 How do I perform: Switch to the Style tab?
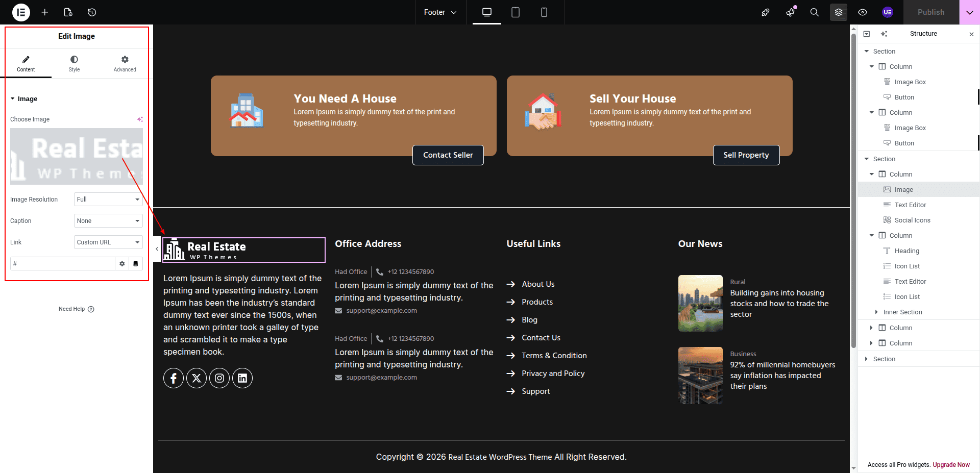click(74, 64)
